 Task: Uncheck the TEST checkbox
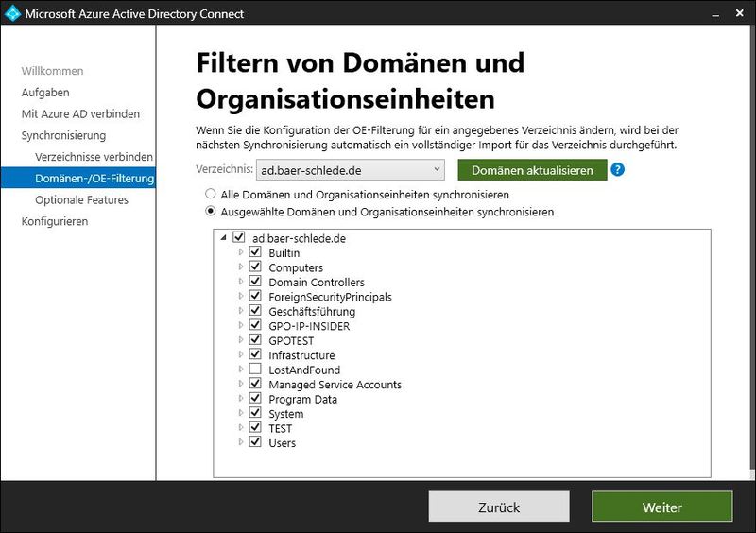click(255, 427)
